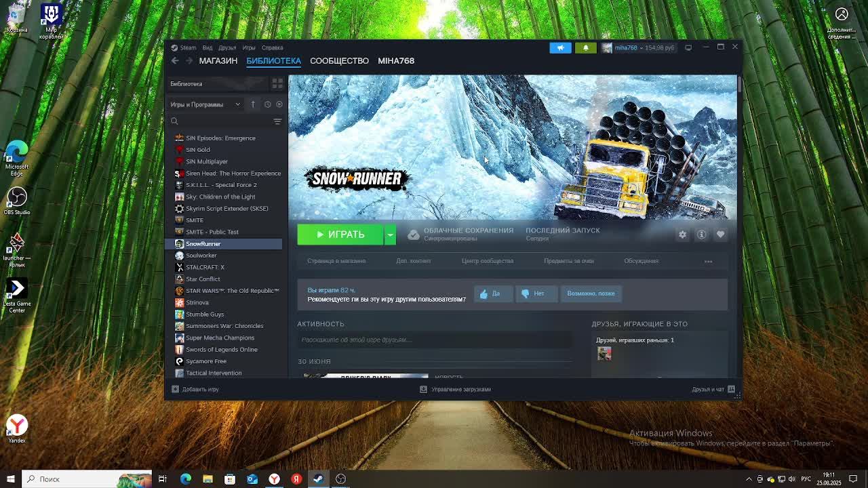Select SnowRunner in the game list
The image size is (868, 488).
tap(225, 244)
